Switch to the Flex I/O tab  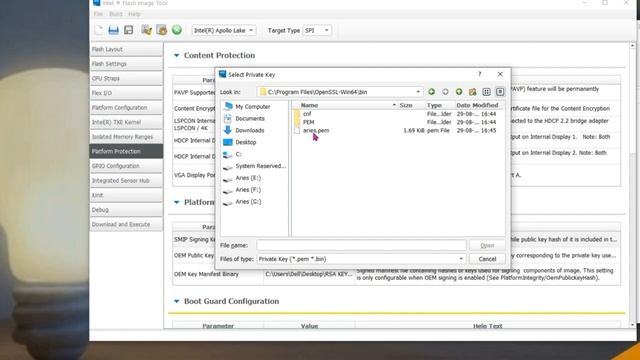coord(126,93)
